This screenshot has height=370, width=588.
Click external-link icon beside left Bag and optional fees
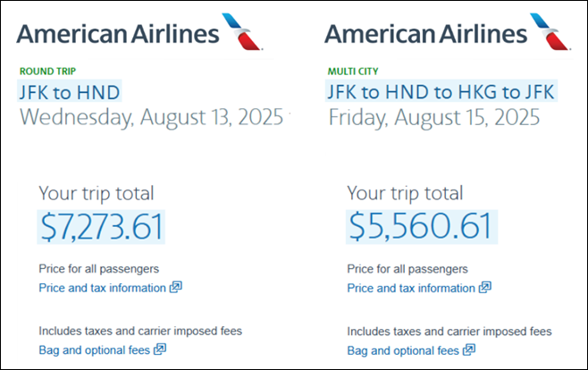tap(160, 349)
